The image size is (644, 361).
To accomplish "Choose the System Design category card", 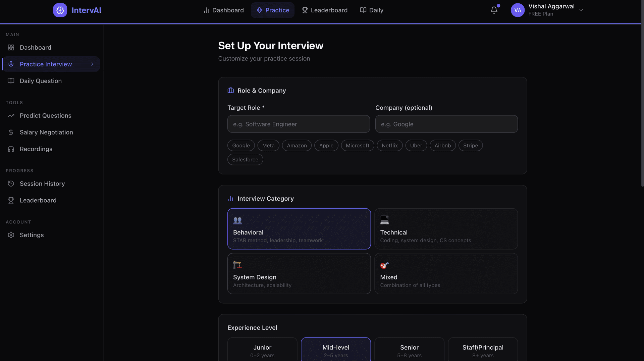I will tap(299, 273).
